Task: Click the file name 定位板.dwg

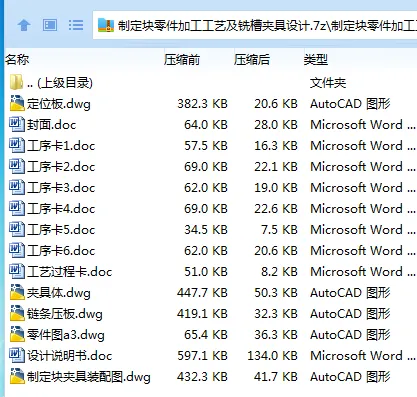Action: tap(59, 104)
